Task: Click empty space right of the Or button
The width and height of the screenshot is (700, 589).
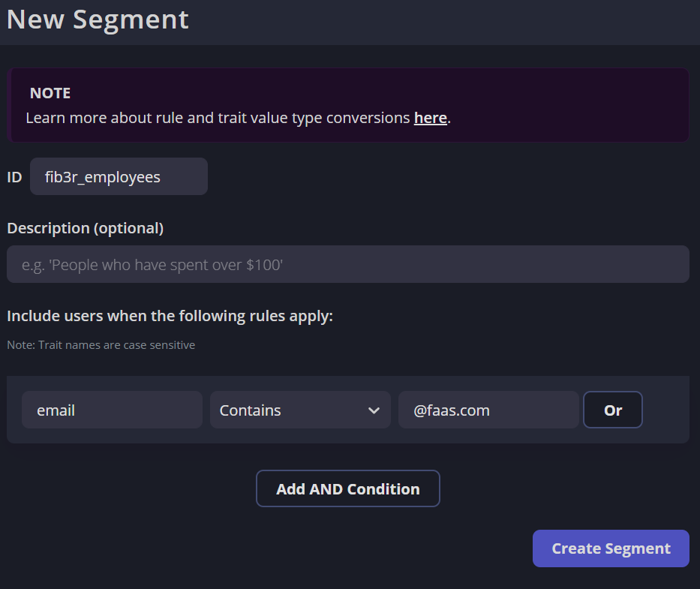Action: 666,410
